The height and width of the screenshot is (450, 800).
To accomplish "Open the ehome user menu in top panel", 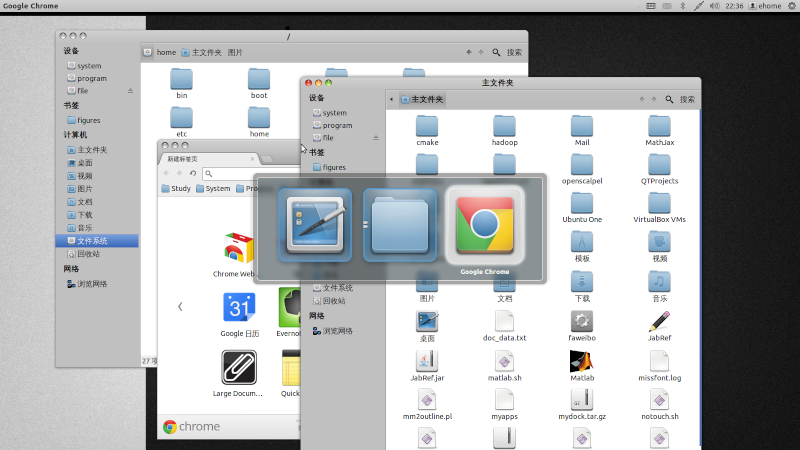I will 765,6.
